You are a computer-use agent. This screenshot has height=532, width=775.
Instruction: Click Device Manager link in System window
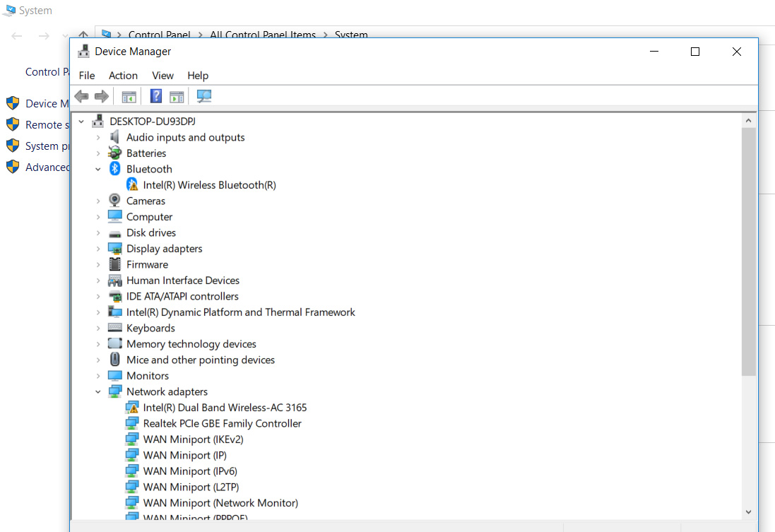(x=47, y=103)
